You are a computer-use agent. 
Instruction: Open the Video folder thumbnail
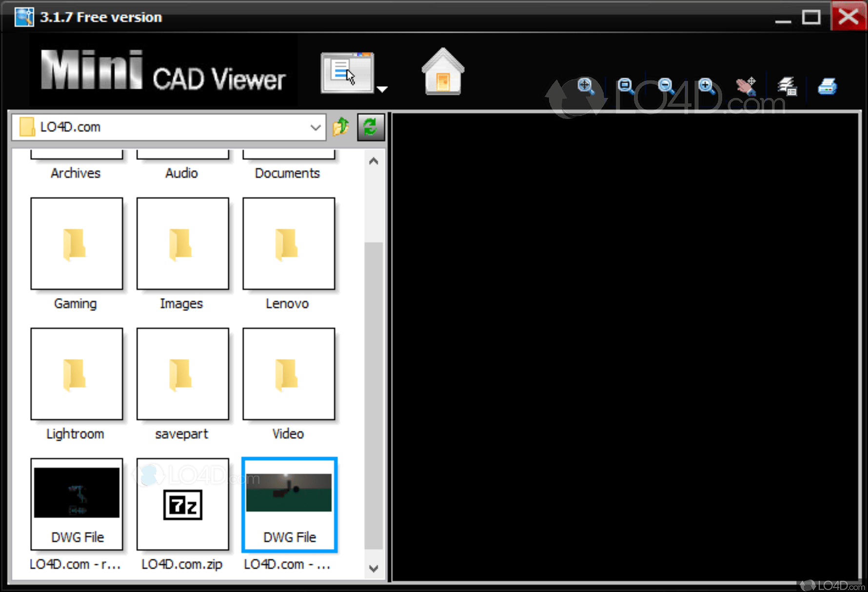[x=289, y=374]
